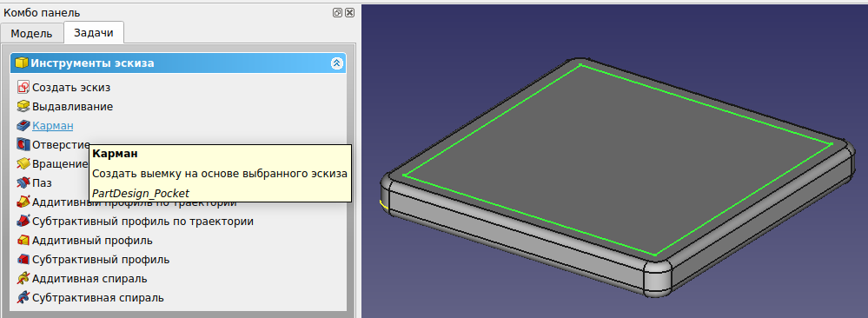The height and width of the screenshot is (318, 868).
Task: Close the Комбо панель
Action: (x=349, y=12)
